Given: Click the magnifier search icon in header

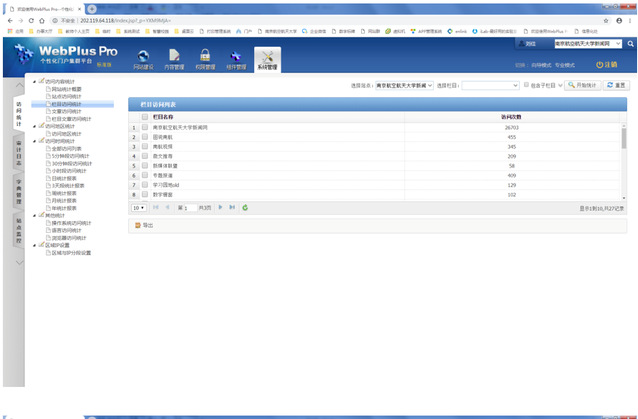Looking at the screenshot, I should tap(630, 44).
